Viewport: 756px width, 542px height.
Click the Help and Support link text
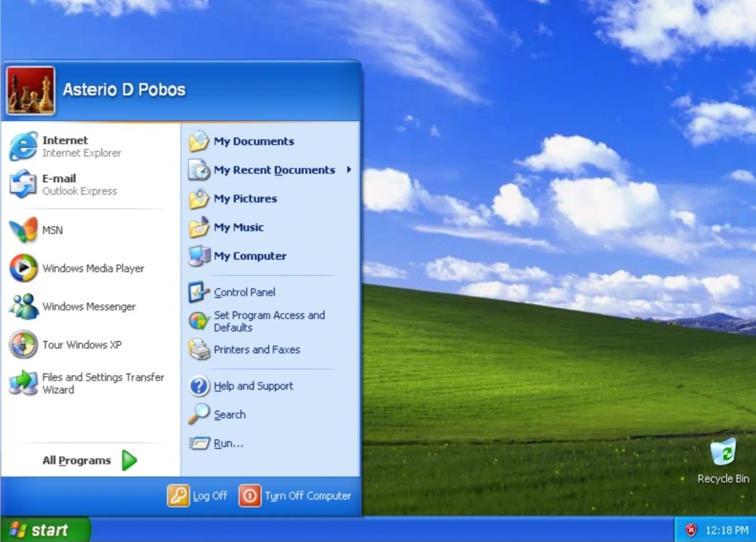[x=253, y=386]
